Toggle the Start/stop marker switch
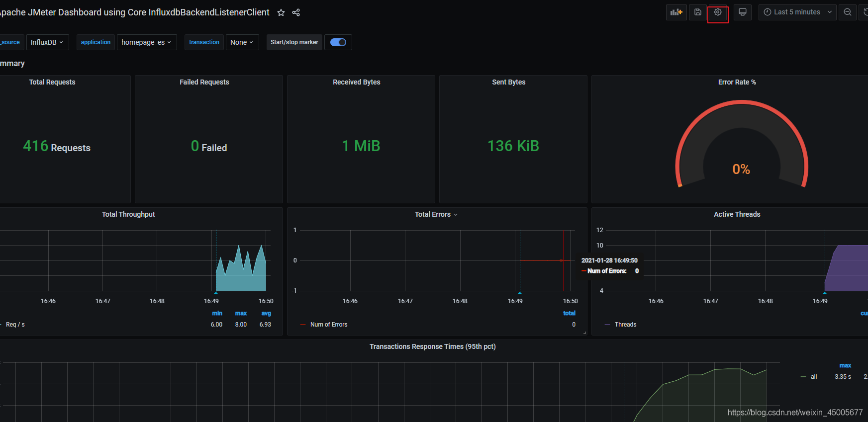The height and width of the screenshot is (422, 868). 338,42
